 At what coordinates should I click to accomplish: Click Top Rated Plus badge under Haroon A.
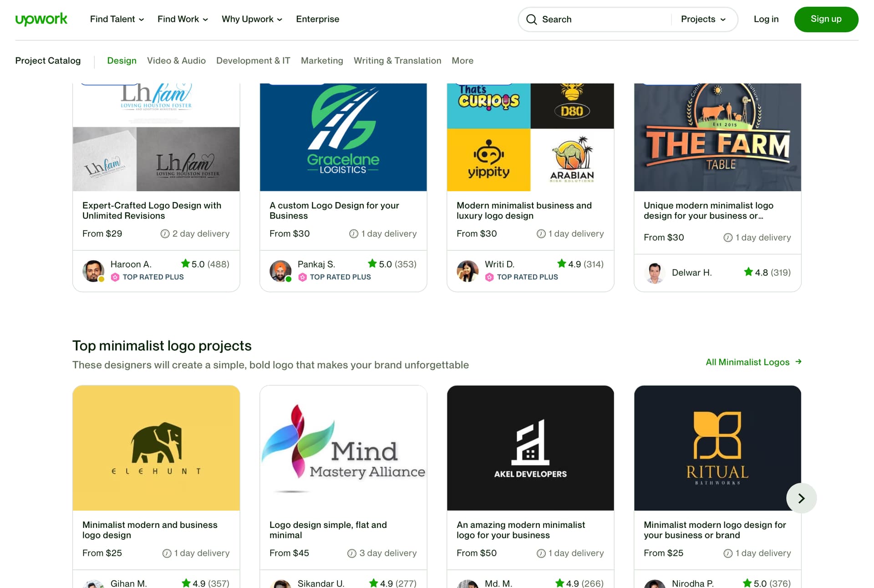coord(147,277)
